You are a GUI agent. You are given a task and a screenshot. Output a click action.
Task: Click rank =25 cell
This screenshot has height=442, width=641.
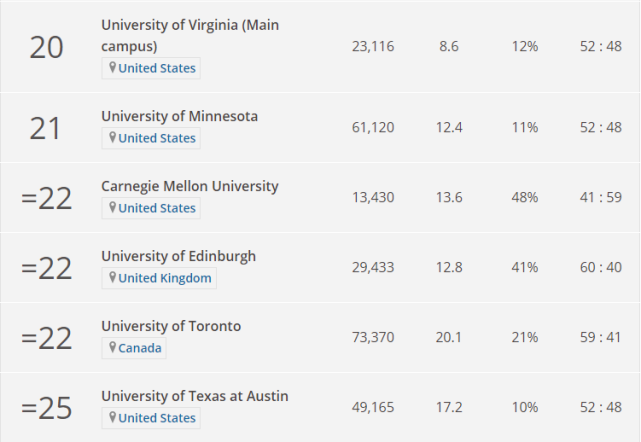[x=46, y=408]
